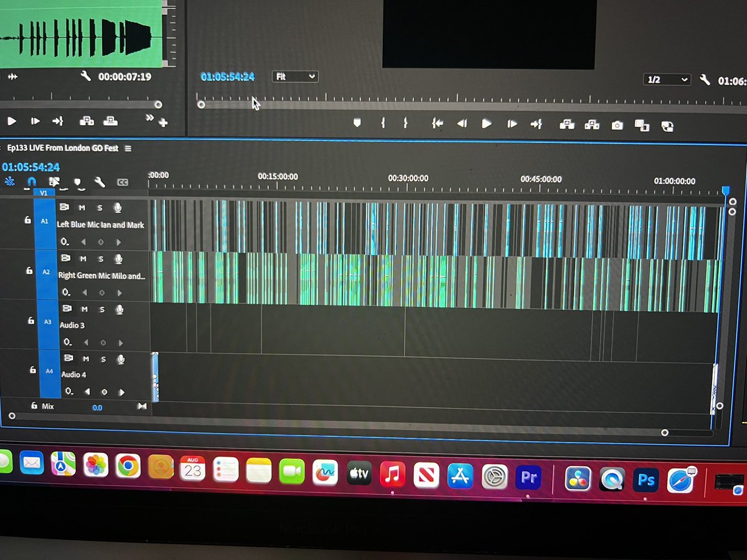
Task: Play the sequence in Program Monitor
Action: coord(487,124)
